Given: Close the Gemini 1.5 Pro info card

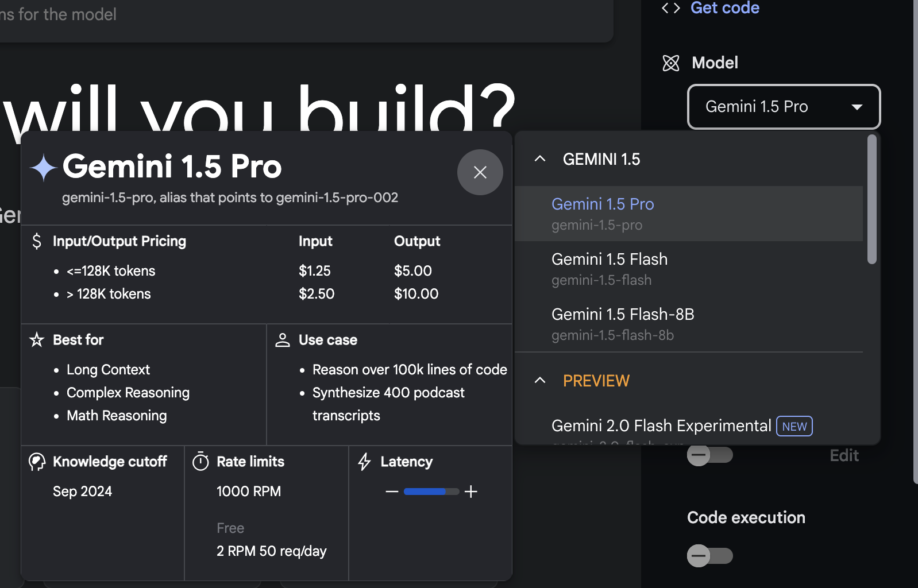Looking at the screenshot, I should click(x=480, y=172).
